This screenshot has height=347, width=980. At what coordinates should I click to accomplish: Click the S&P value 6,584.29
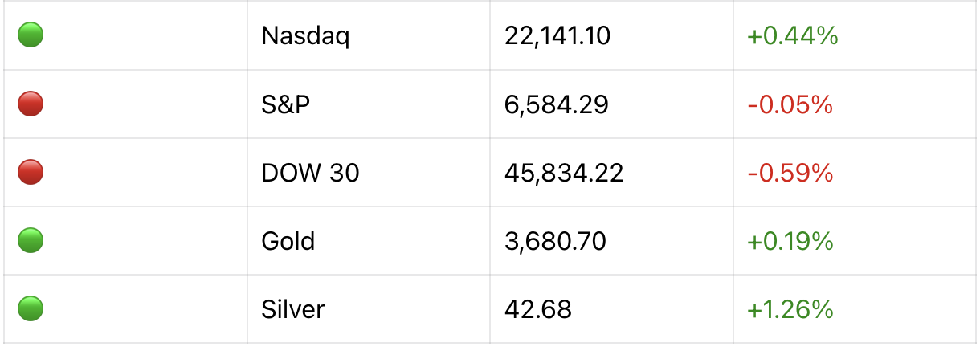click(x=557, y=104)
